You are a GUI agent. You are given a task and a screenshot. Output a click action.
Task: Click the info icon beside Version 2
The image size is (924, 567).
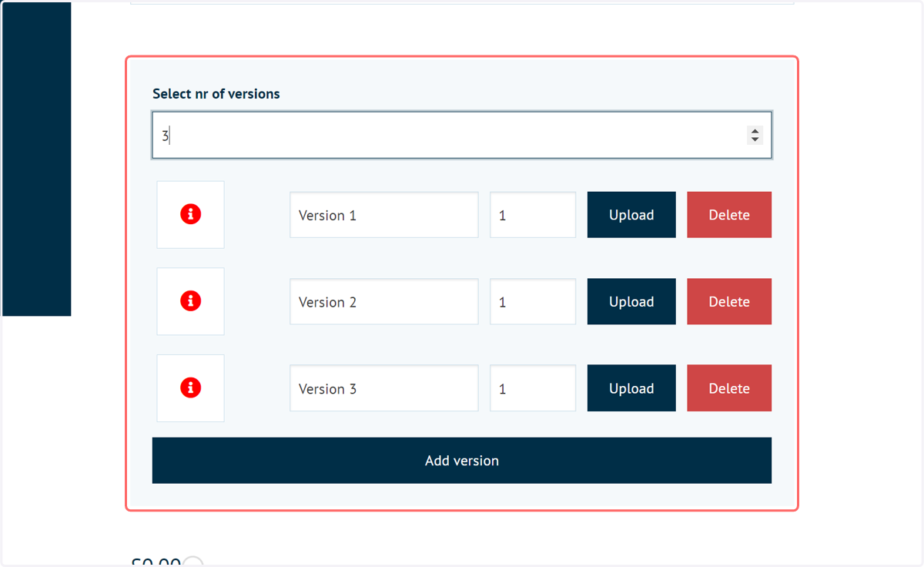point(190,301)
